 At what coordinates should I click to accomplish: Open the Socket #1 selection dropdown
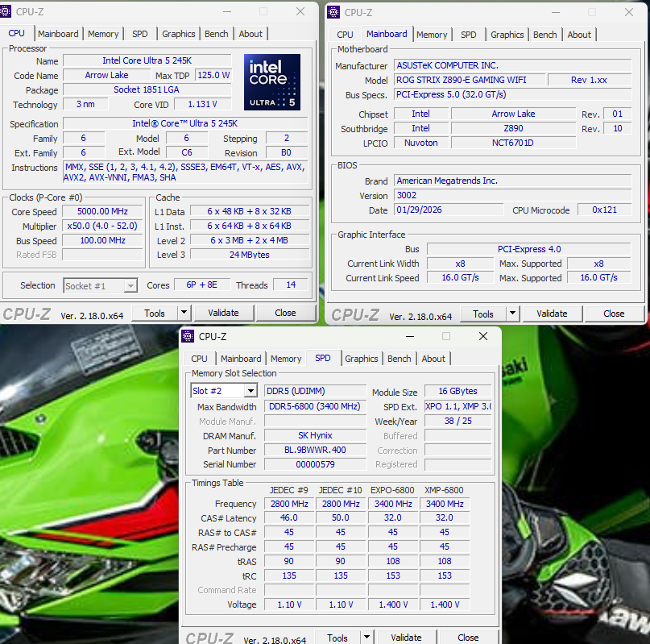[x=130, y=286]
